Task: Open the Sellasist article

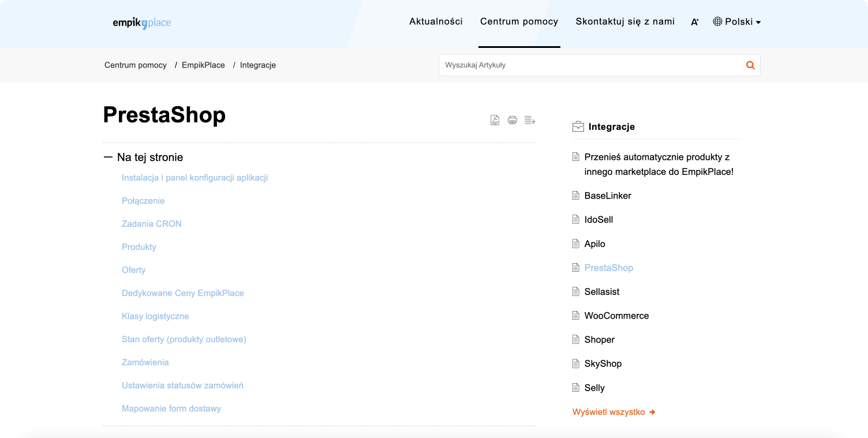Action: 602,291
